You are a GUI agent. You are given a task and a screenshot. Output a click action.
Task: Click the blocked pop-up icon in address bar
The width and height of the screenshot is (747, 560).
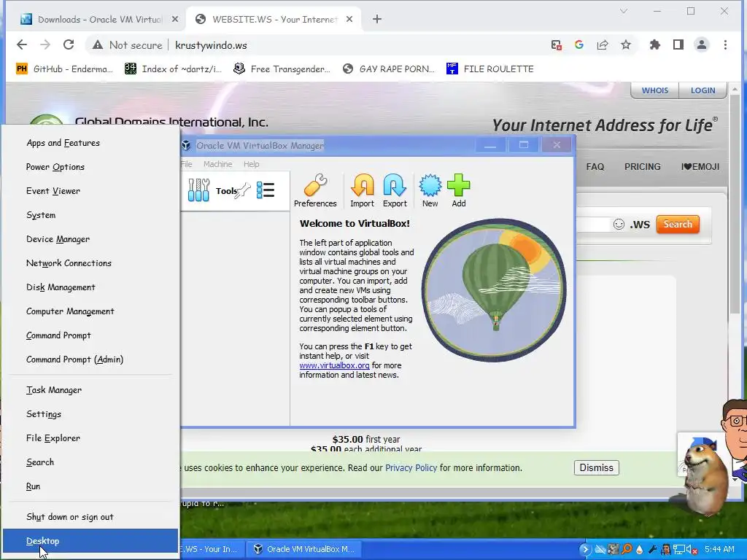tap(556, 45)
